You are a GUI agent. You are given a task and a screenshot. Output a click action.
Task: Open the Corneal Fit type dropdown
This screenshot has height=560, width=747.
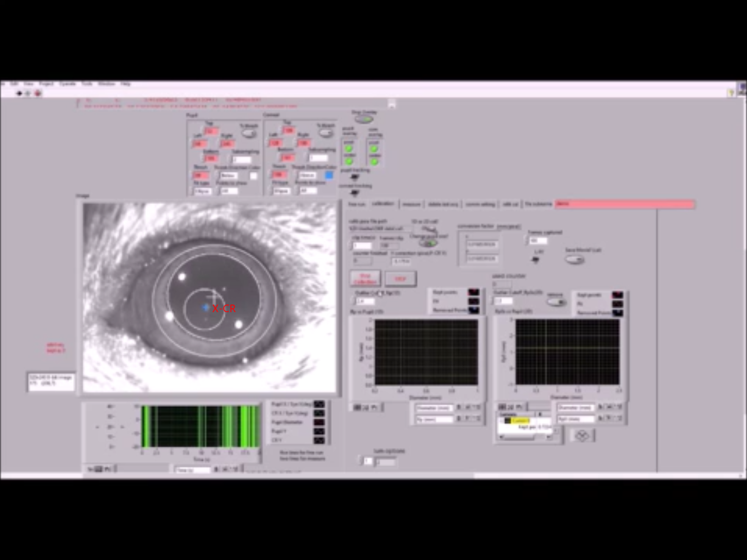[281, 191]
